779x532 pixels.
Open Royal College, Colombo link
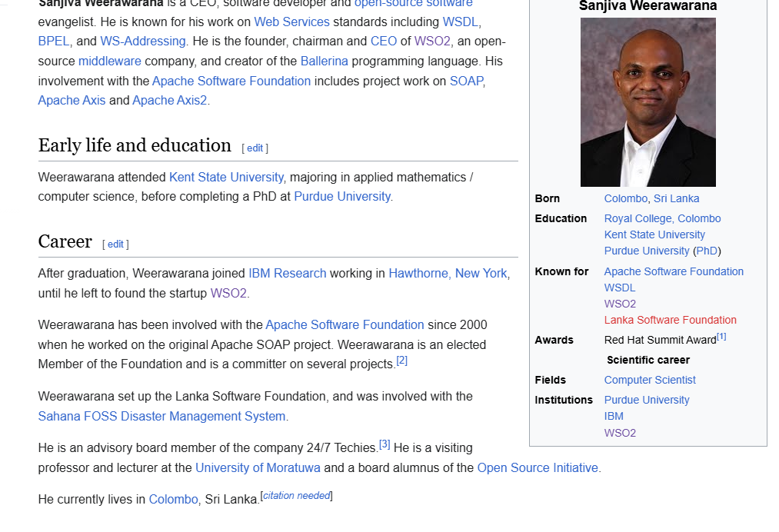point(662,218)
